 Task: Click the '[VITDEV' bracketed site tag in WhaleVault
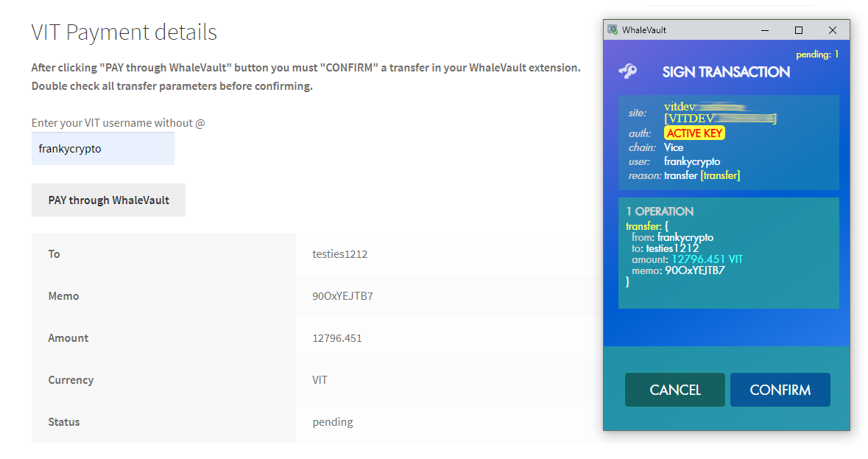click(689, 119)
